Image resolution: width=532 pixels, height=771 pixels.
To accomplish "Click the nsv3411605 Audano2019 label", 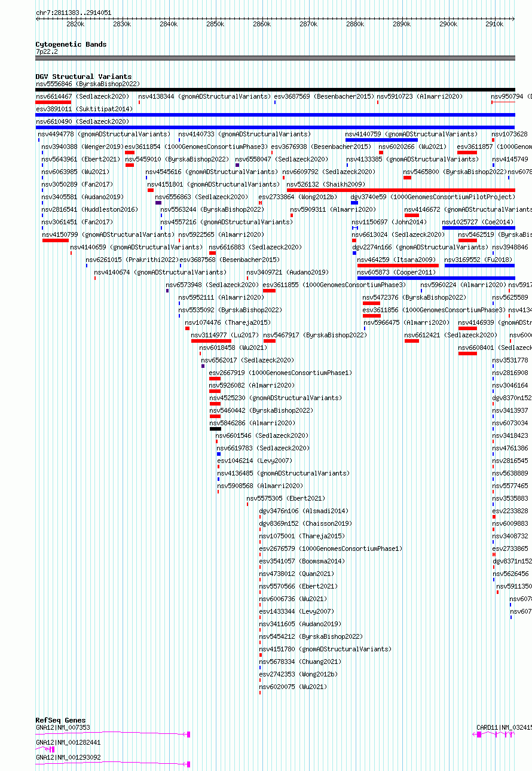I will point(300,624).
